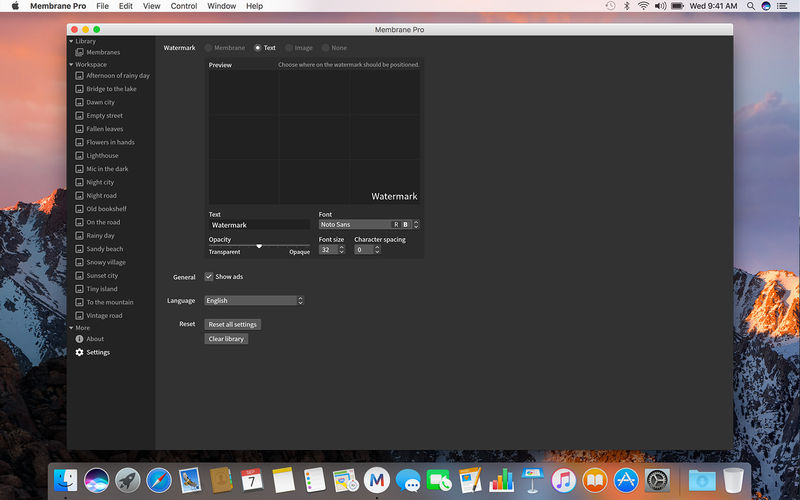Open the Help menu

[254, 6]
